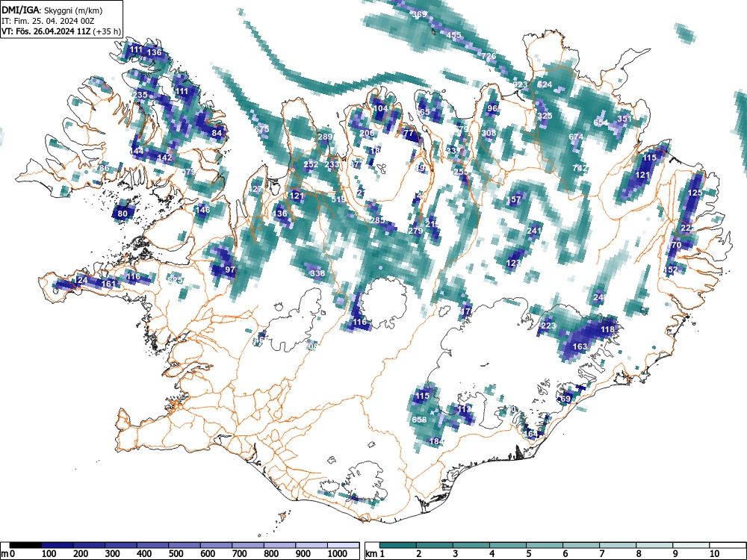Viewport: 747px width, 560px height.
Task: Click the 369 visibility value on the map
Action: (x=420, y=14)
